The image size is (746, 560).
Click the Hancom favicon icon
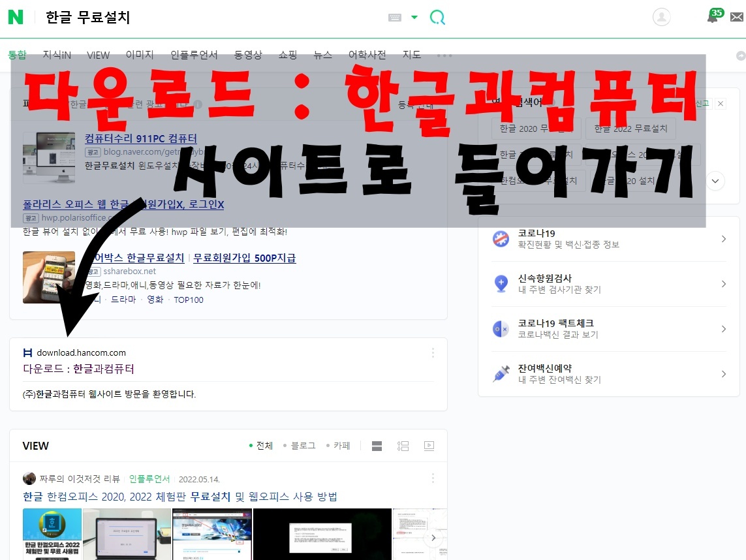tap(27, 352)
